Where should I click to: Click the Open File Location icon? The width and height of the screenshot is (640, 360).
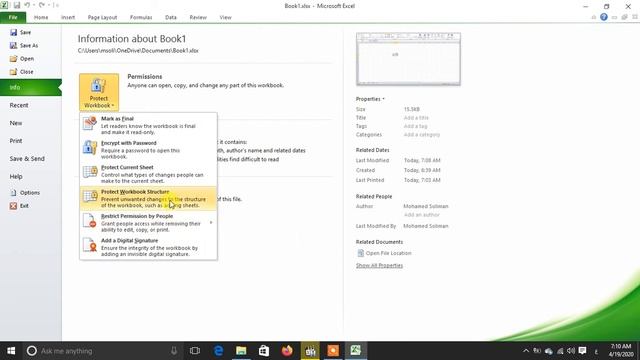[x=360, y=253]
